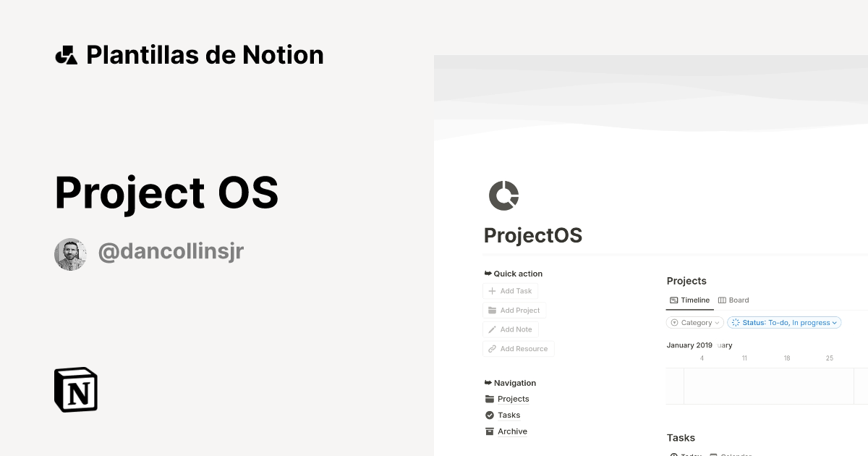Select the Add Project folder icon

tap(493, 310)
